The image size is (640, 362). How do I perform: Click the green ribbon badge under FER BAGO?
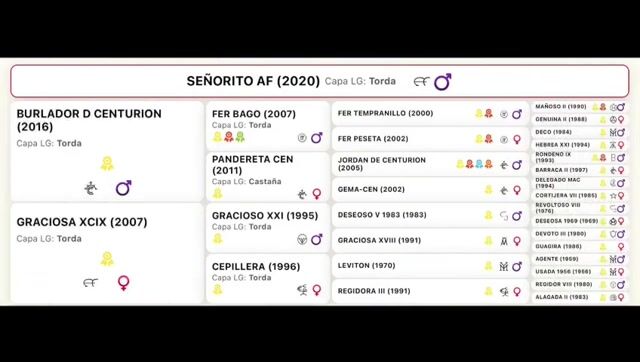(240, 137)
